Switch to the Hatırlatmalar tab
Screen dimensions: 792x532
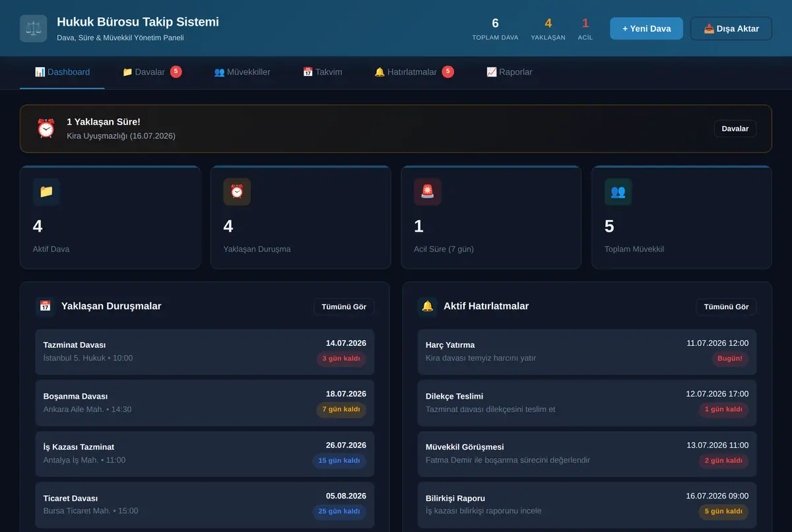tap(414, 72)
